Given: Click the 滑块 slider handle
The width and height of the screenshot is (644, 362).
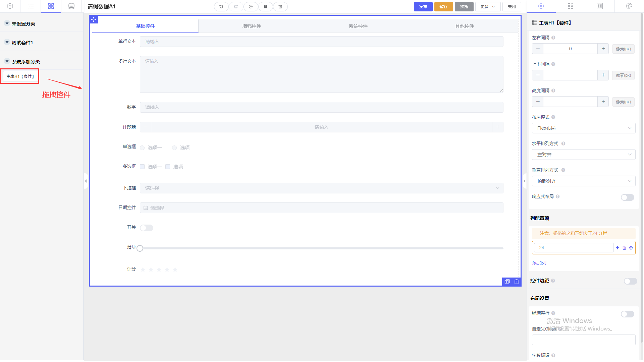Looking at the screenshot, I should [140, 248].
